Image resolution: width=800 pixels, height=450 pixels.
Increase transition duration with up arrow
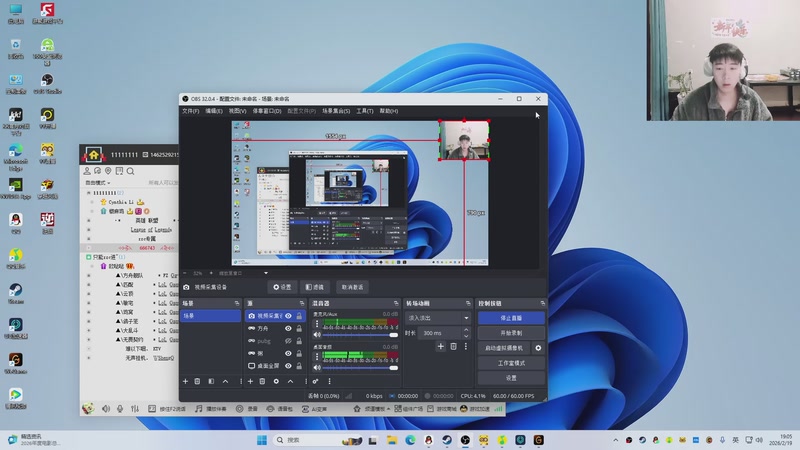click(466, 330)
